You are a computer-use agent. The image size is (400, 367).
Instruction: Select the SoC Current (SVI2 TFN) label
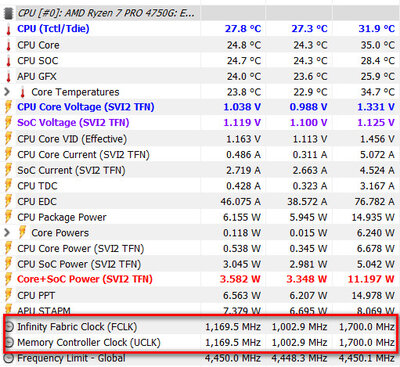coord(71,170)
